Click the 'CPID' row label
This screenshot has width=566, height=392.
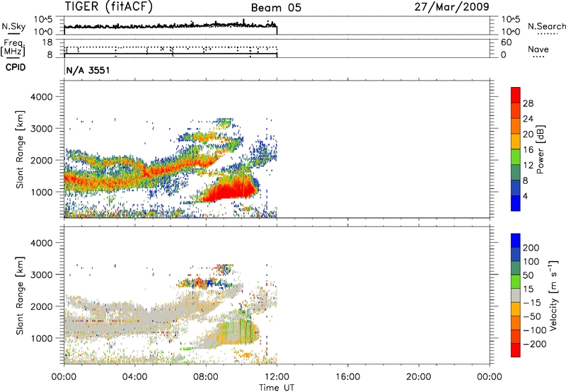coord(16,67)
